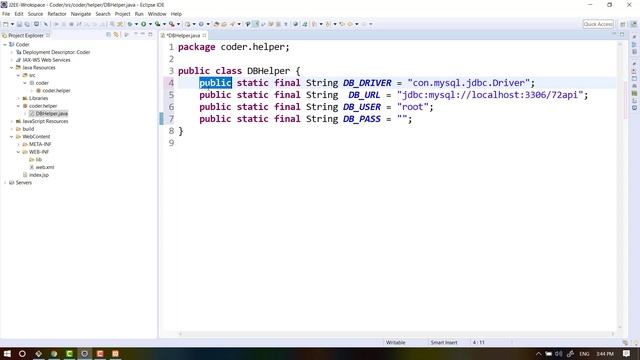Collapse the Java Resources node

point(12,68)
